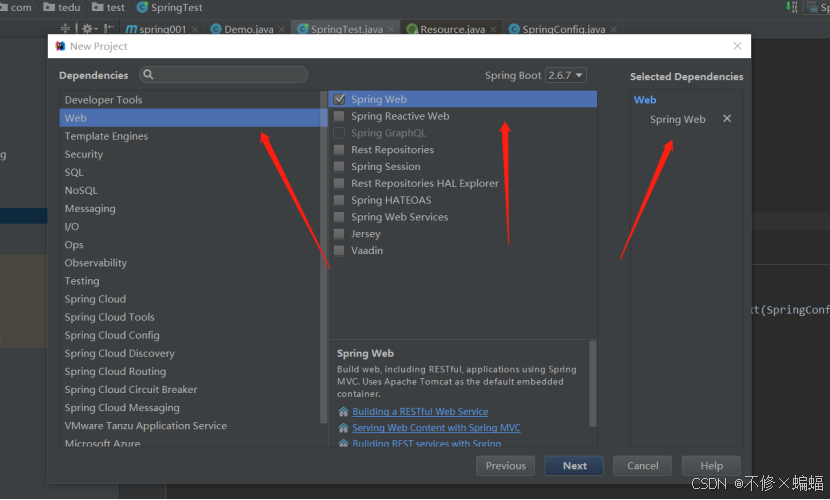The height and width of the screenshot is (500, 830).
Task: Select the Ops category
Action: [x=190, y=244]
